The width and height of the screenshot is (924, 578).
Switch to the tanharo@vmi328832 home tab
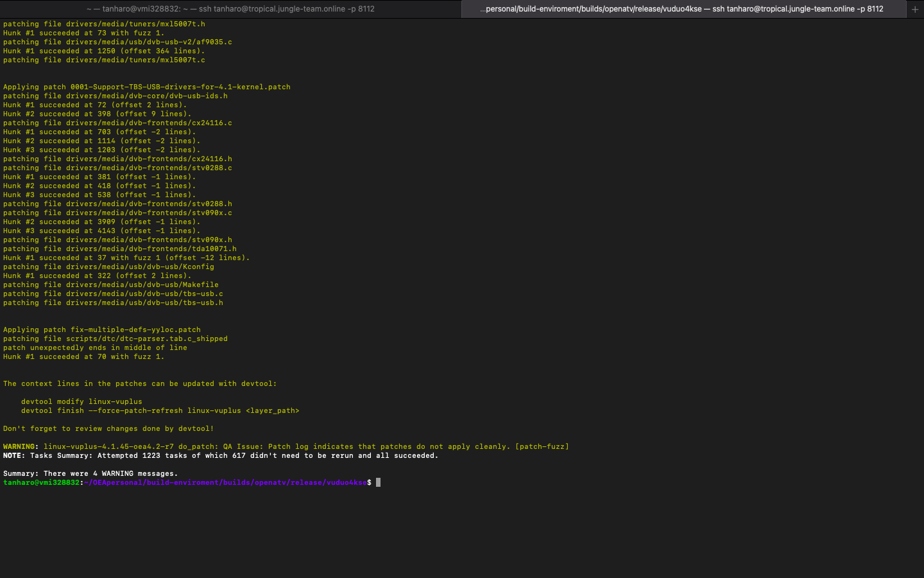tap(231, 9)
